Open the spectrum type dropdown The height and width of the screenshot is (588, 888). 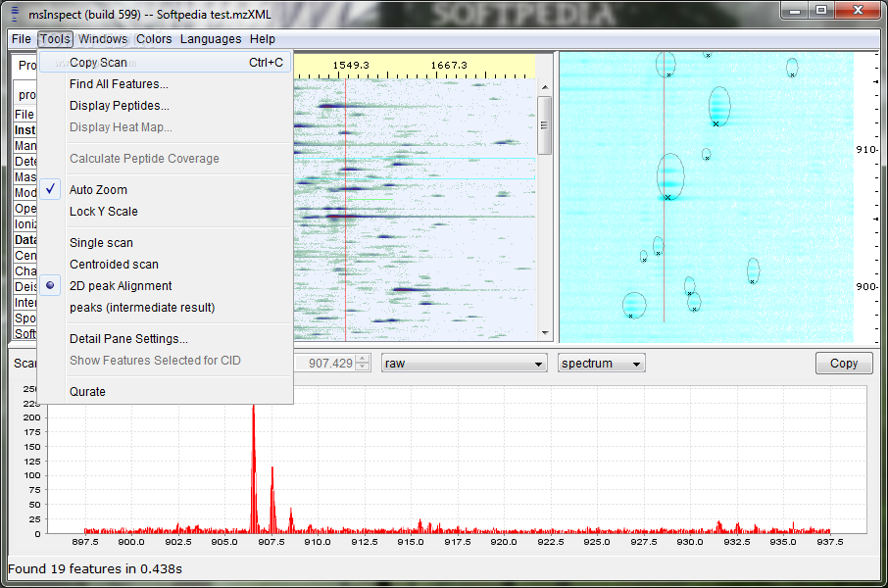point(602,364)
